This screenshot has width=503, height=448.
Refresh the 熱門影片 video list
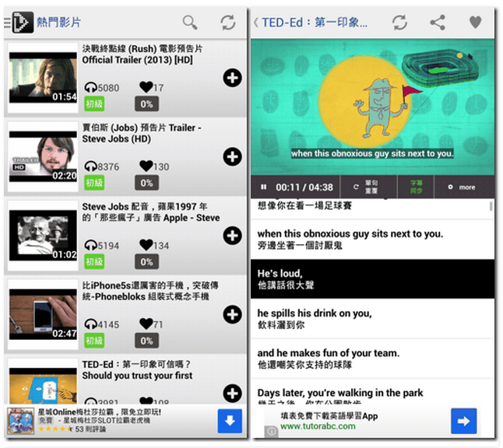point(228,23)
